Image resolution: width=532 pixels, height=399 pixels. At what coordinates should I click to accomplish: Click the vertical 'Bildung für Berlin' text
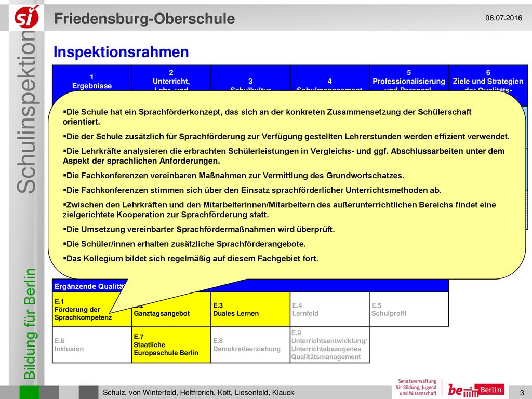pos(30,323)
